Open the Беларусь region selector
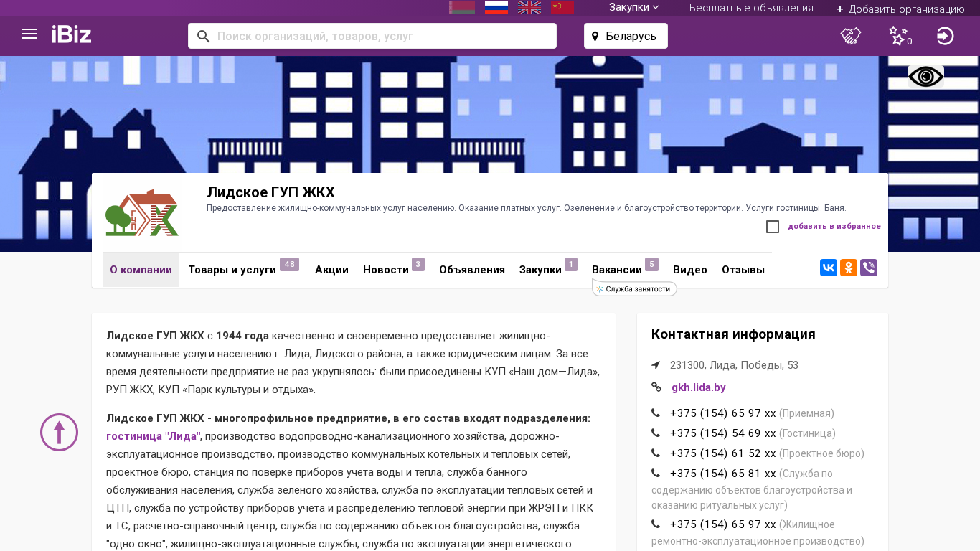The width and height of the screenshot is (980, 551). point(626,36)
